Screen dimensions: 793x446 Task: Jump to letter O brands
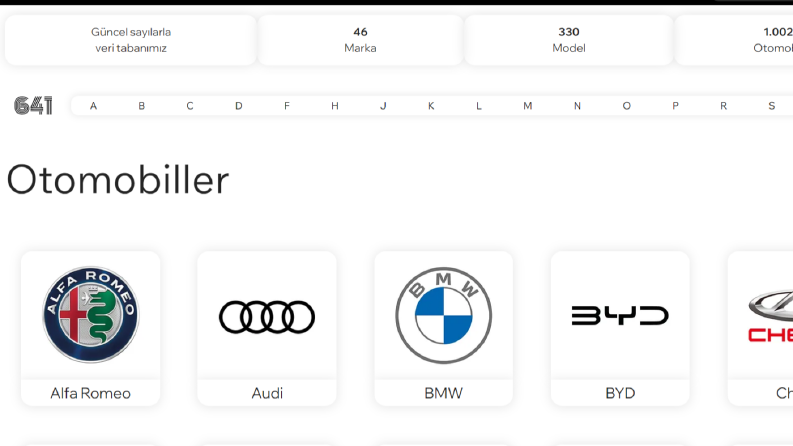627,106
